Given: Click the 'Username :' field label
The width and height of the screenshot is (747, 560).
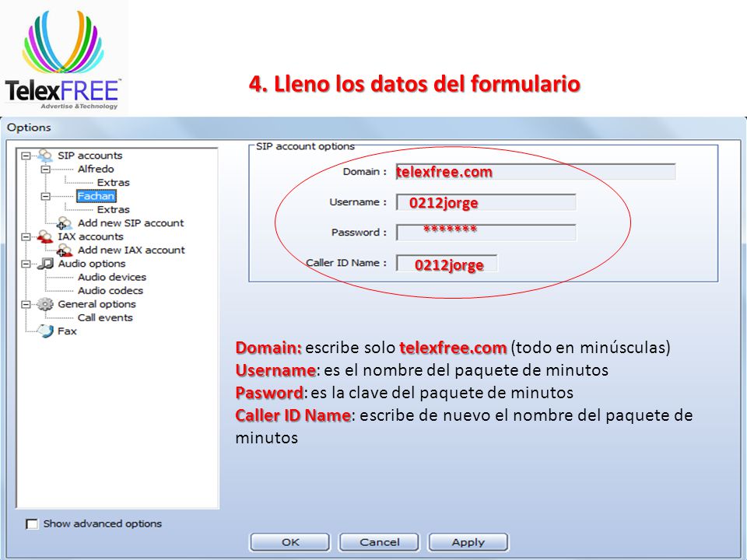Looking at the screenshot, I should 358,202.
